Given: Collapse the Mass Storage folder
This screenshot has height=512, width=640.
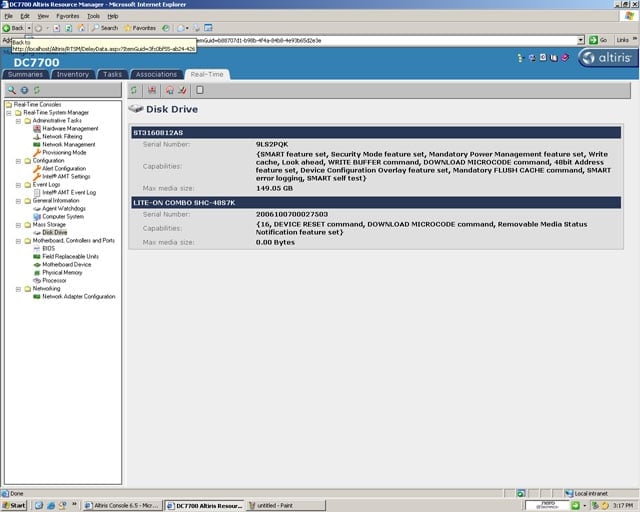Looking at the screenshot, I should [18, 225].
